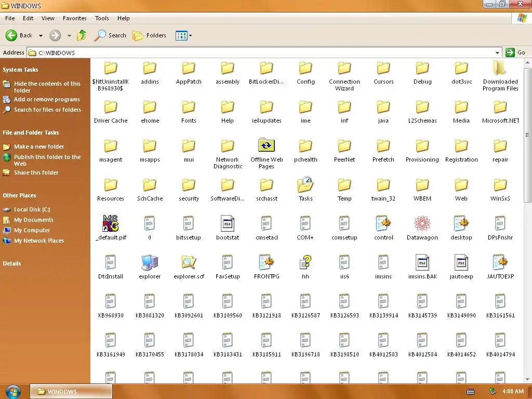Go up one folder level
532x399 pixels.
click(x=82, y=35)
